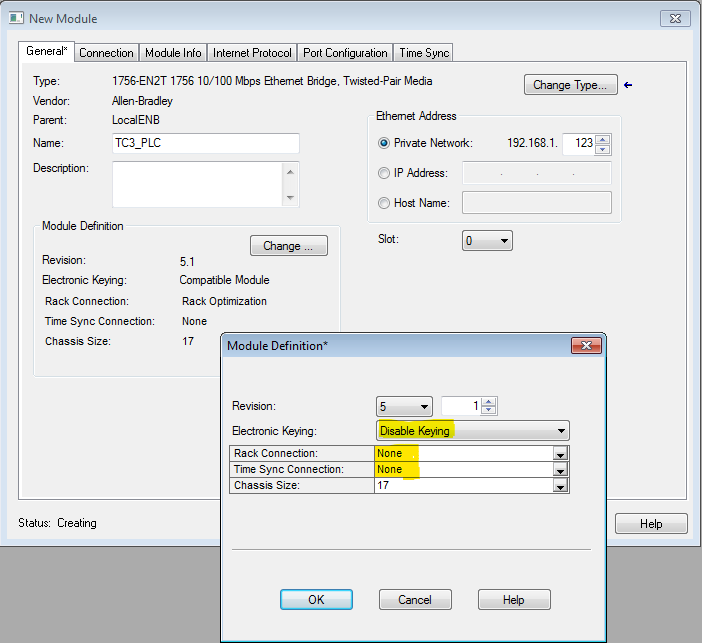Increase the minor revision number
Viewport: 702px width, 643px height.
[x=489, y=402]
